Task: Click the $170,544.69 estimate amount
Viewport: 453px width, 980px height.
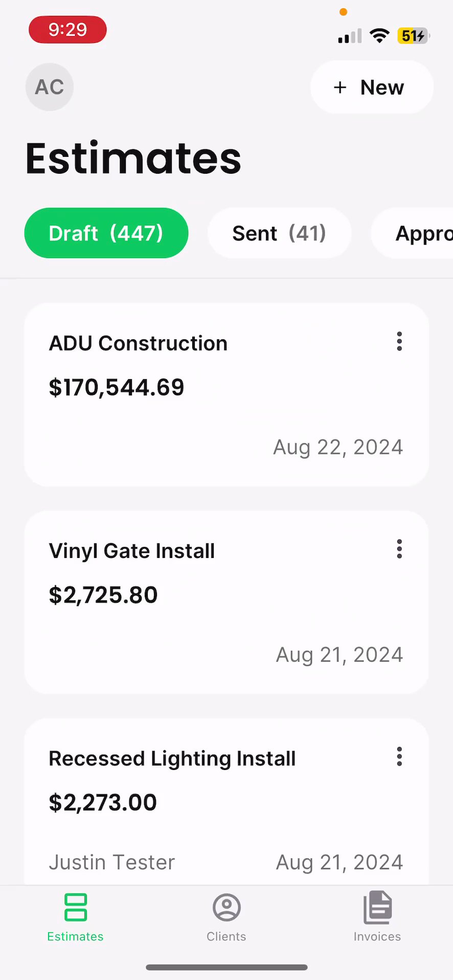Action: (x=117, y=387)
